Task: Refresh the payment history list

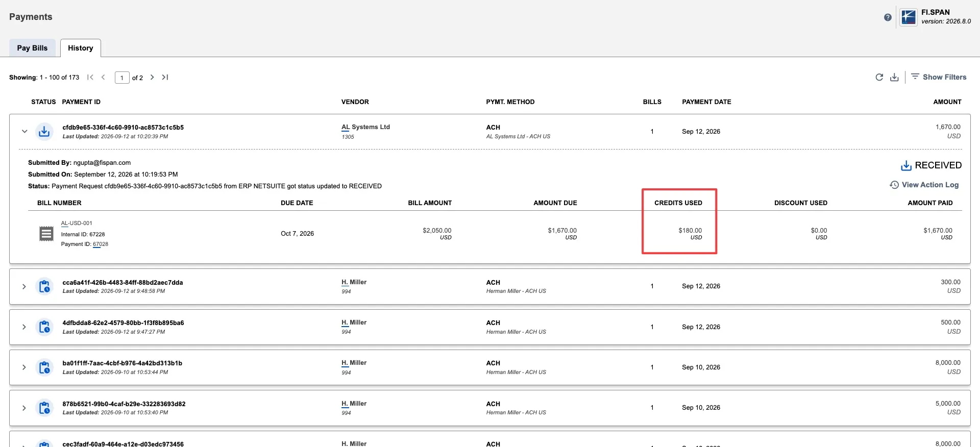Action: (x=879, y=77)
